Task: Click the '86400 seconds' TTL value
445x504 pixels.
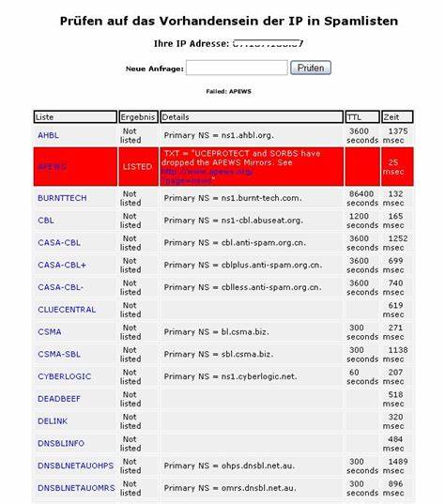Action: click(x=362, y=198)
